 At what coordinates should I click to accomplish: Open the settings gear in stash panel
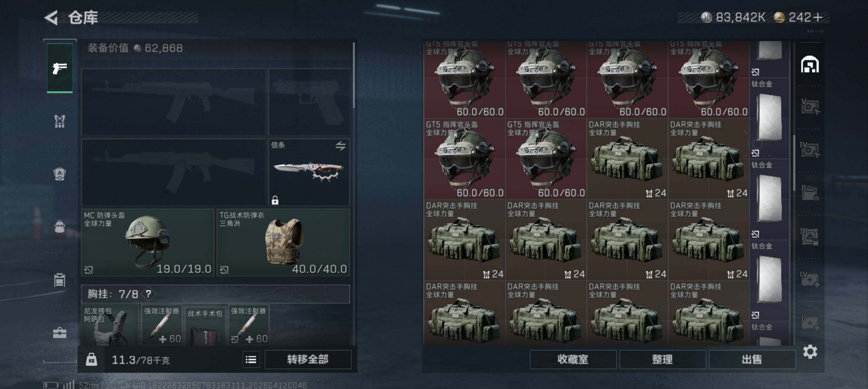click(x=810, y=352)
